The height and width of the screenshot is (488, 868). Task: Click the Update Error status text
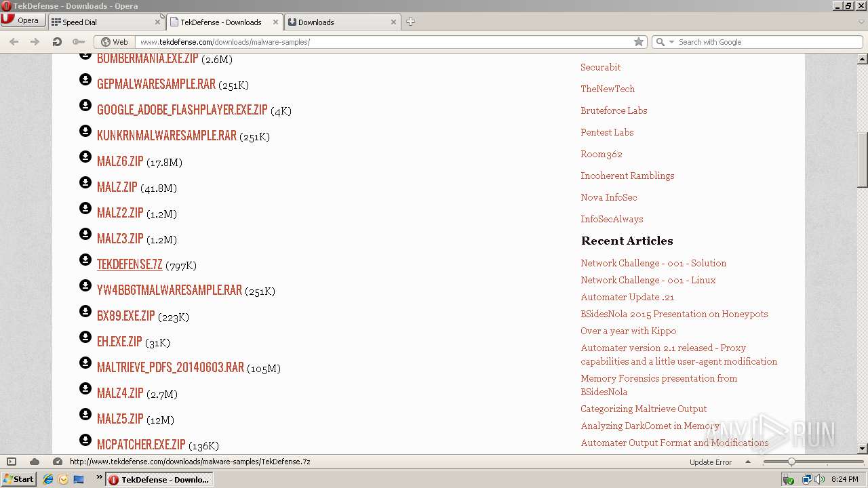click(x=710, y=462)
